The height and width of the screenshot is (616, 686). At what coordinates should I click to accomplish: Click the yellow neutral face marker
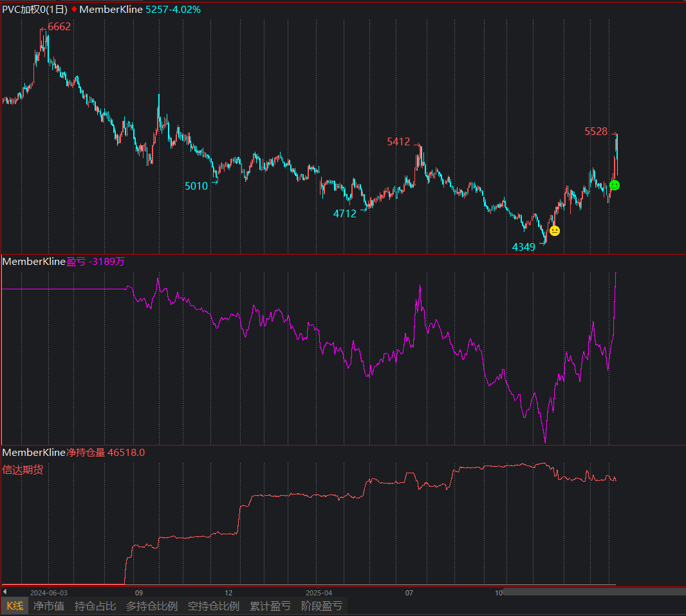click(x=555, y=231)
